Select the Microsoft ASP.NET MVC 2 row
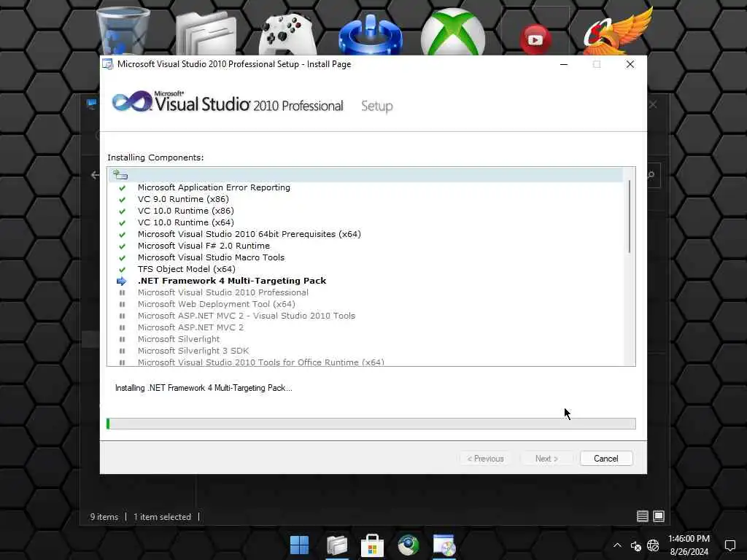The image size is (747, 560). 190,327
